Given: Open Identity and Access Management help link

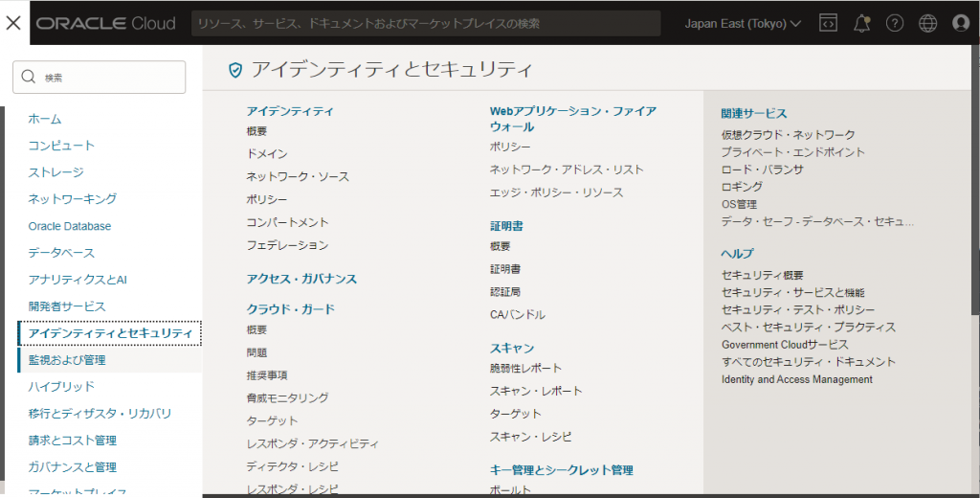Looking at the screenshot, I should pyautogui.click(x=797, y=380).
